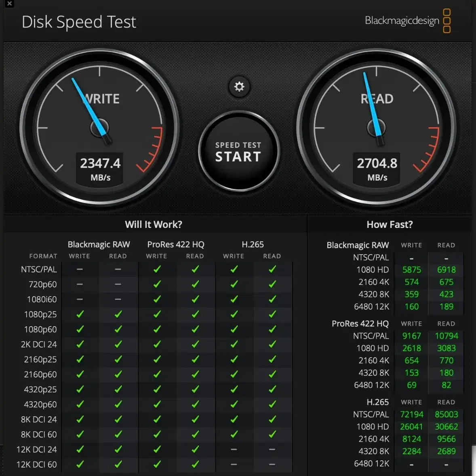Click H.265 NTSC/PAL write value 72194

[412, 415]
